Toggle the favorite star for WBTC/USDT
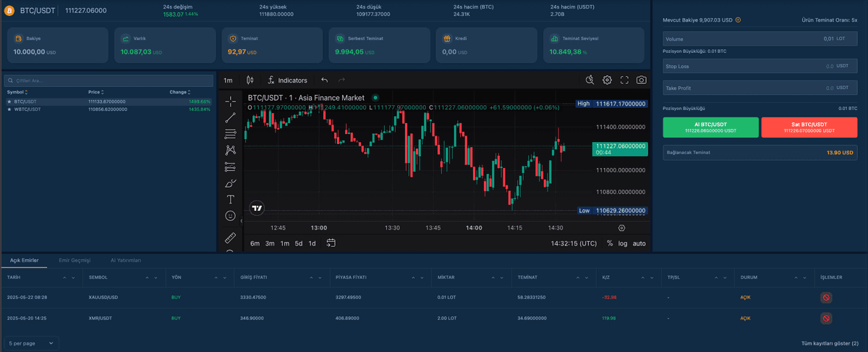Viewport: 868px width, 352px height. (9, 109)
